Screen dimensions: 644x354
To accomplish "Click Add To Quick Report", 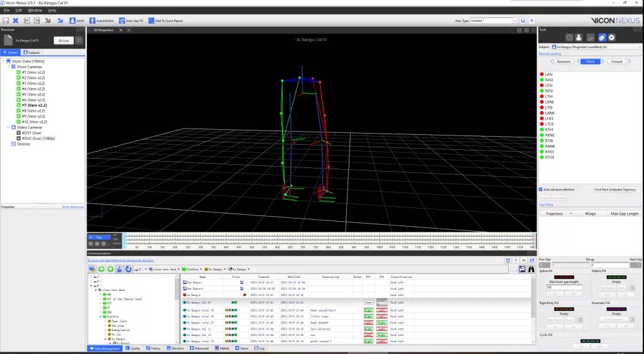I will pyautogui.click(x=165, y=21).
